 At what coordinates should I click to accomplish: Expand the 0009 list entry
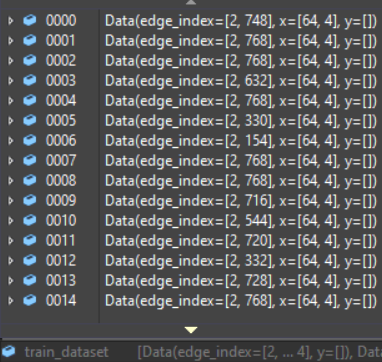(11, 201)
